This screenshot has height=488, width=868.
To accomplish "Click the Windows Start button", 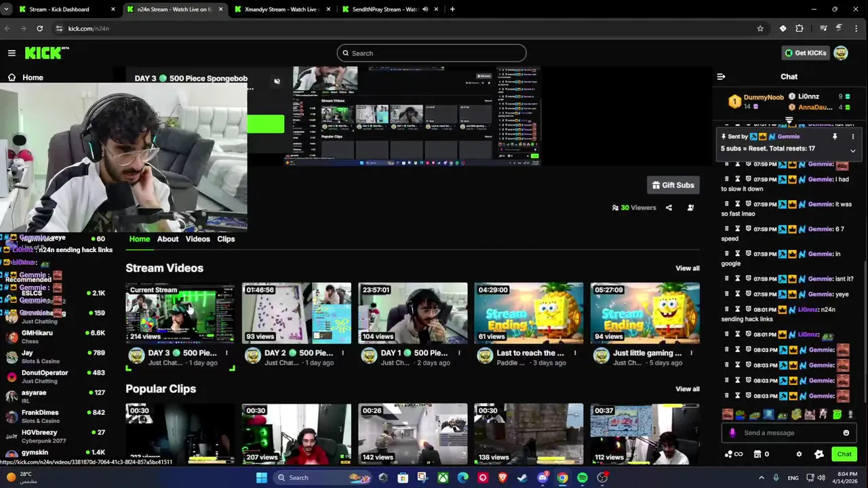I will point(262,478).
